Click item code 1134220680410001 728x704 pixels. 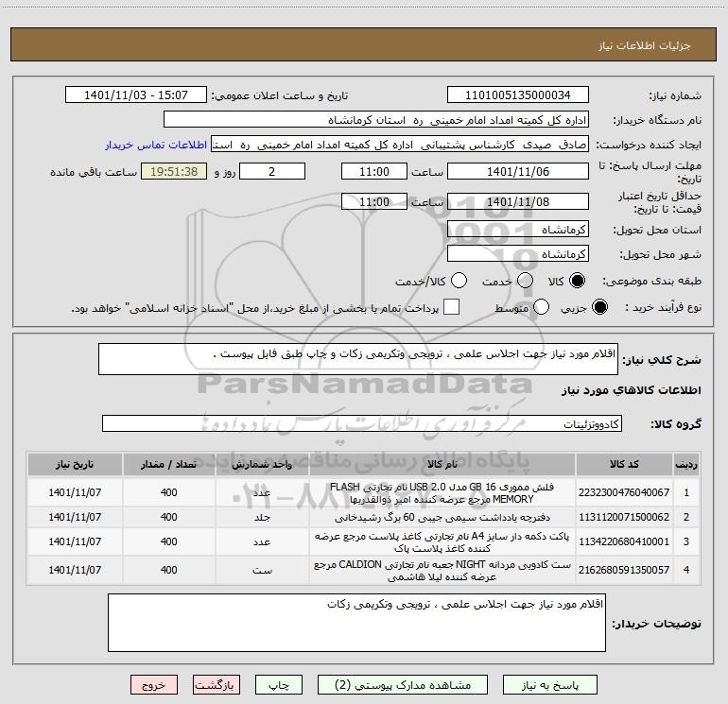(x=624, y=541)
